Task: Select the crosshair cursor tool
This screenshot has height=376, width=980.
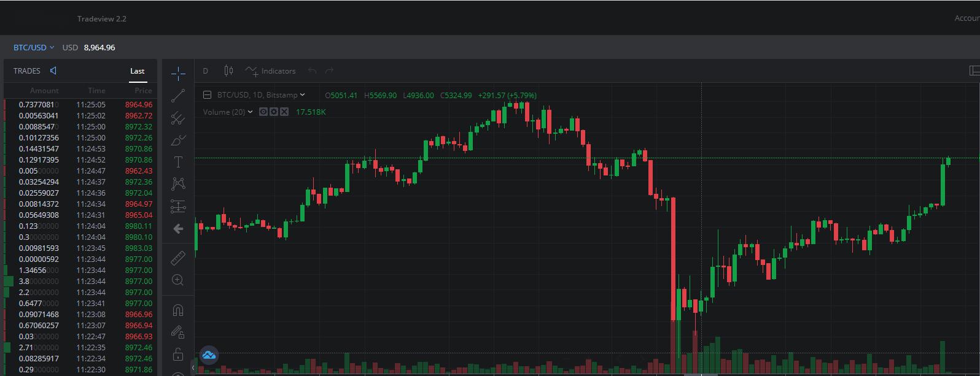Action: coord(178,74)
